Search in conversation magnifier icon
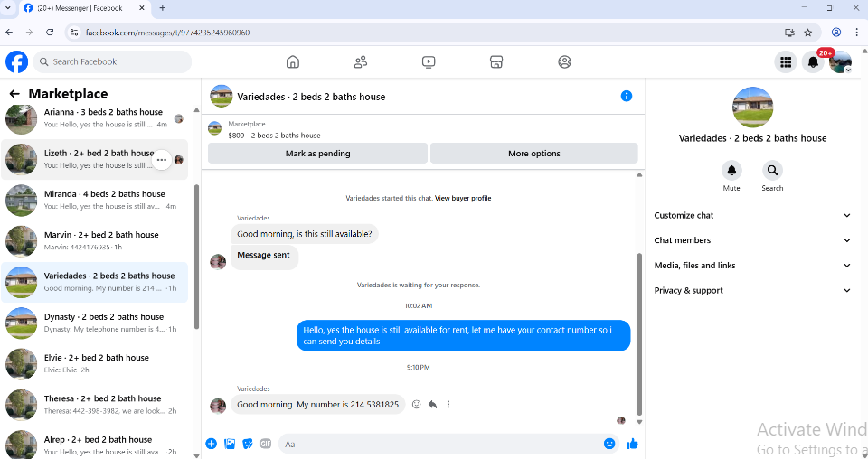The image size is (868, 459). (772, 171)
